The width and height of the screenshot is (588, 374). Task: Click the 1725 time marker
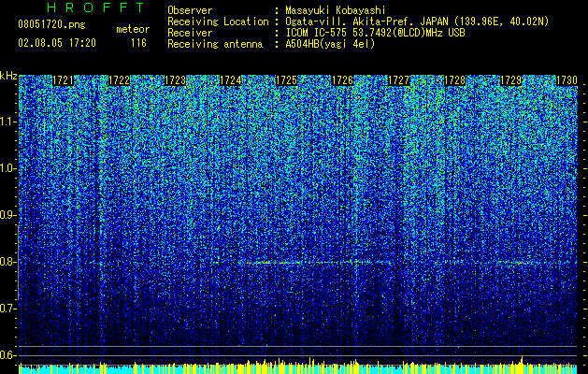[x=286, y=80]
